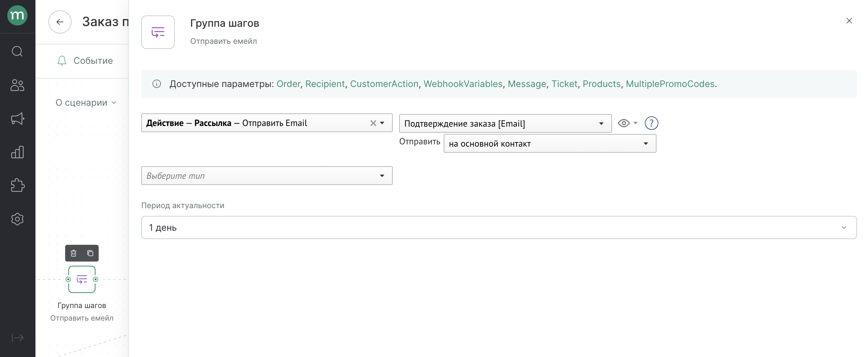Delete the step group with trash icon
Screen dimensions: 868x357
pyautogui.click(x=74, y=253)
